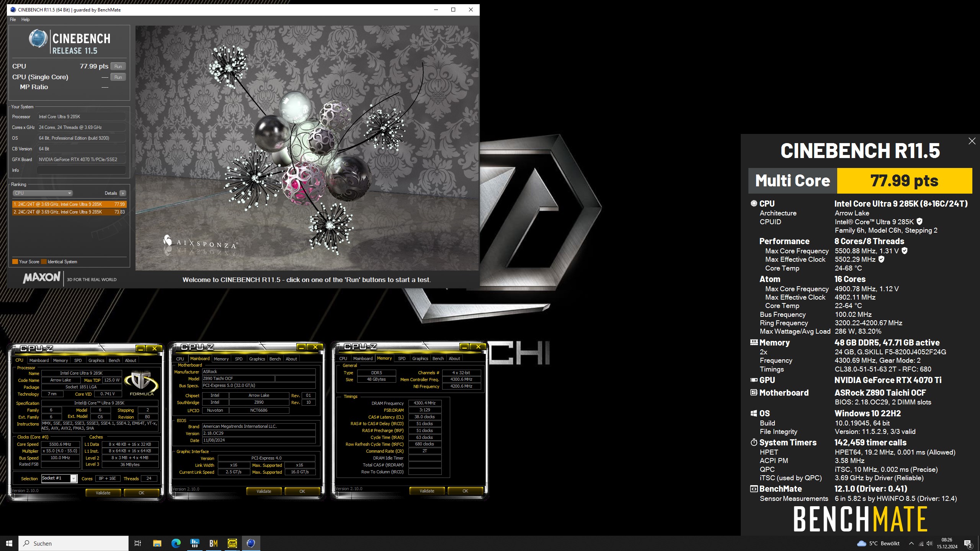980x551 pixels.
Task: Run the CPU (Single Core) test
Action: pos(118,77)
